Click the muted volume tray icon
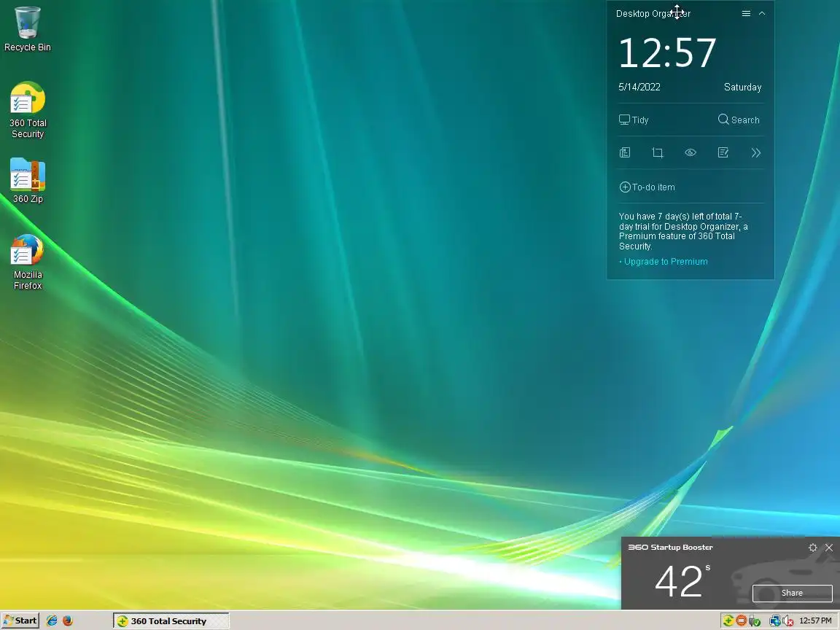840x630 pixels. pyautogui.click(x=787, y=621)
